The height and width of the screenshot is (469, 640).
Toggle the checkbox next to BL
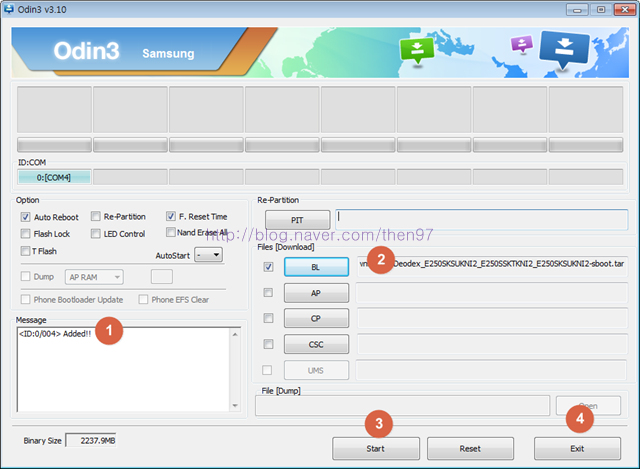pos(268,267)
